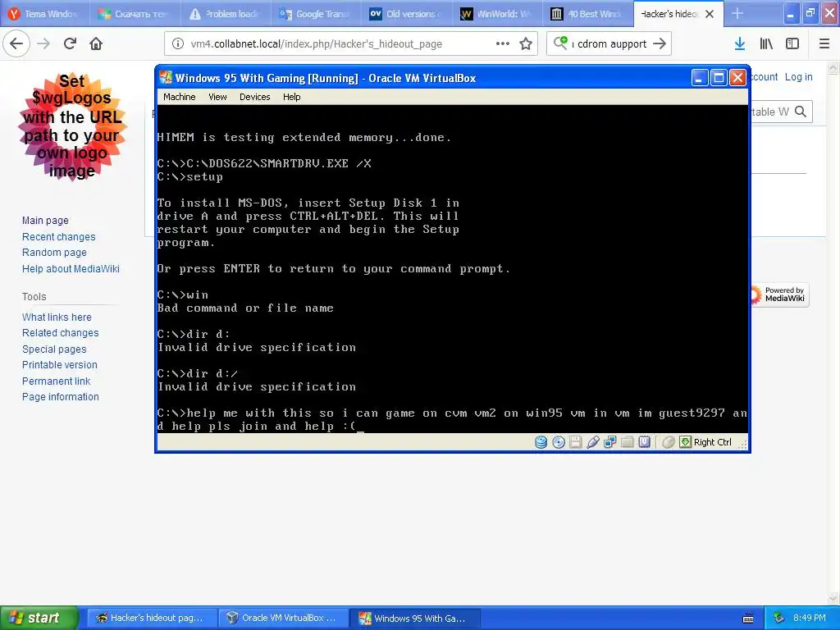Go back with the browser back arrow
The image size is (840, 630).
coord(16,43)
